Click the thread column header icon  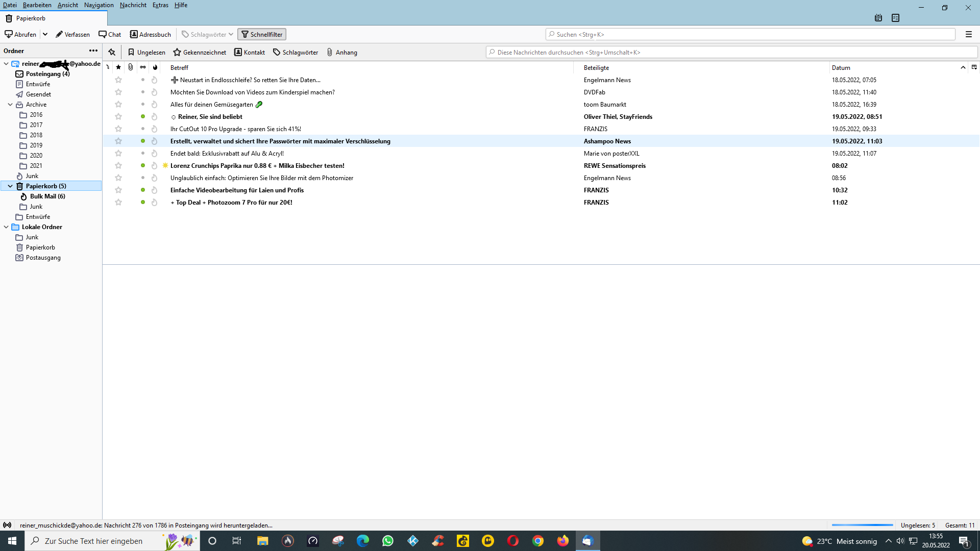[x=108, y=67]
